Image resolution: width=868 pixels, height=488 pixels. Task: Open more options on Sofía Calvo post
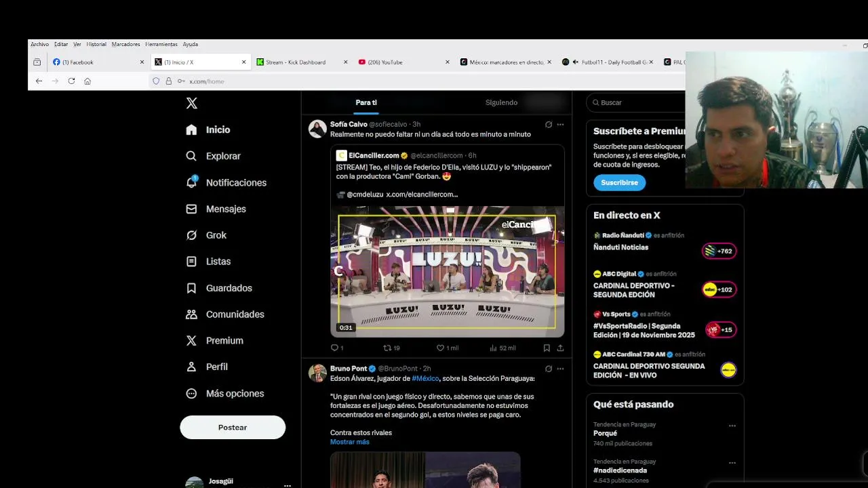560,125
